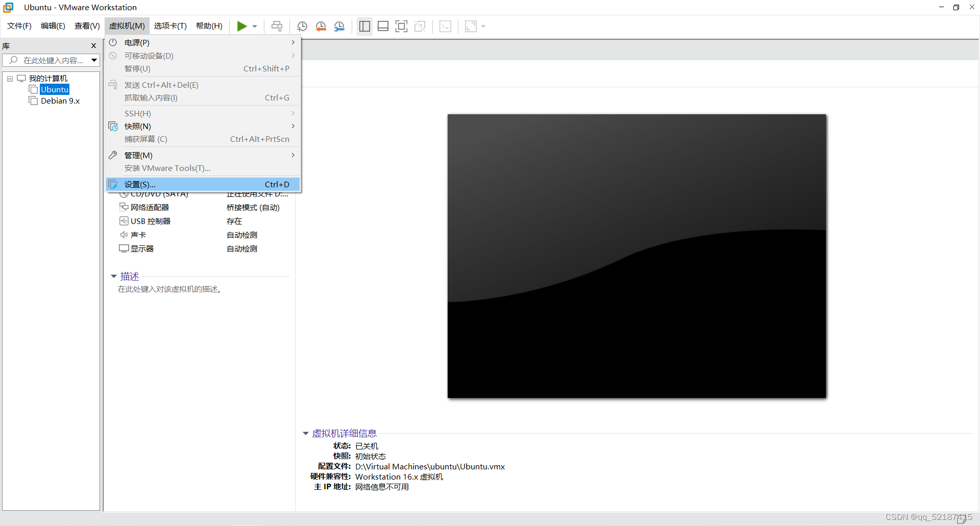
Task: Select Debian 9.x VM in the library
Action: tap(60, 101)
